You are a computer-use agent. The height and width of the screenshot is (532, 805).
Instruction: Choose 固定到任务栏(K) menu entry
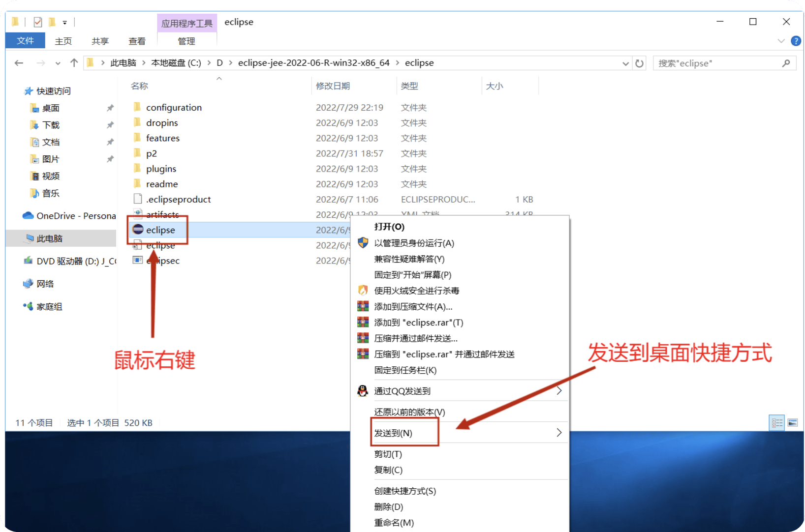coord(460,370)
